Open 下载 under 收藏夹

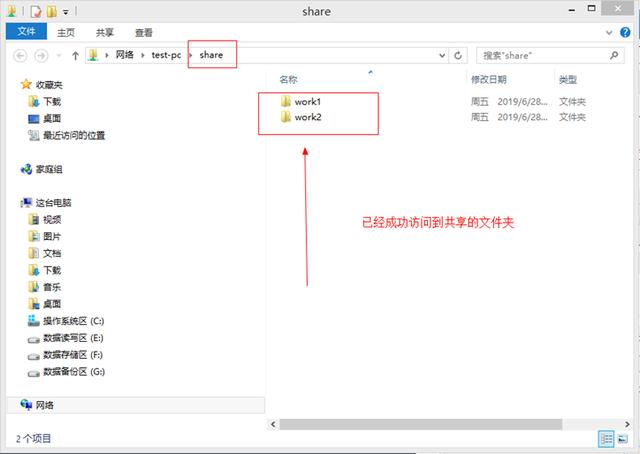[45, 101]
